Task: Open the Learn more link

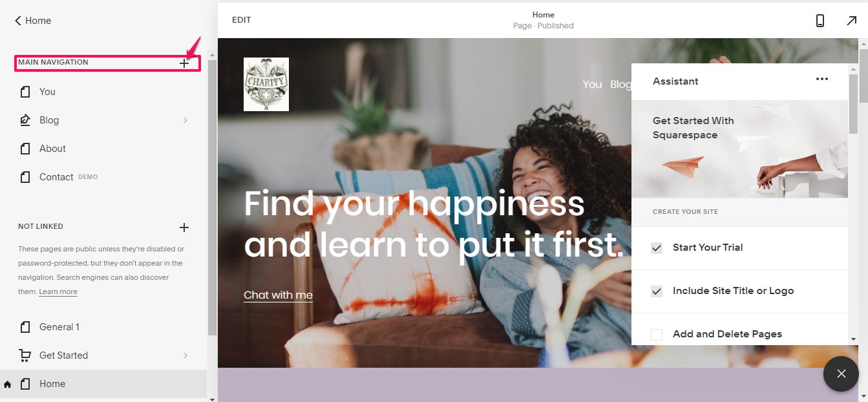Action: point(58,292)
